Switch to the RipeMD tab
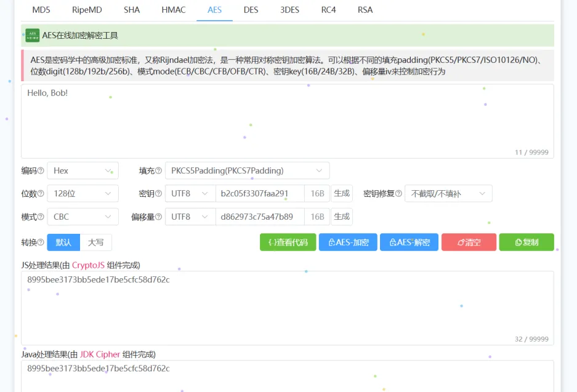577x392 pixels. (x=87, y=10)
